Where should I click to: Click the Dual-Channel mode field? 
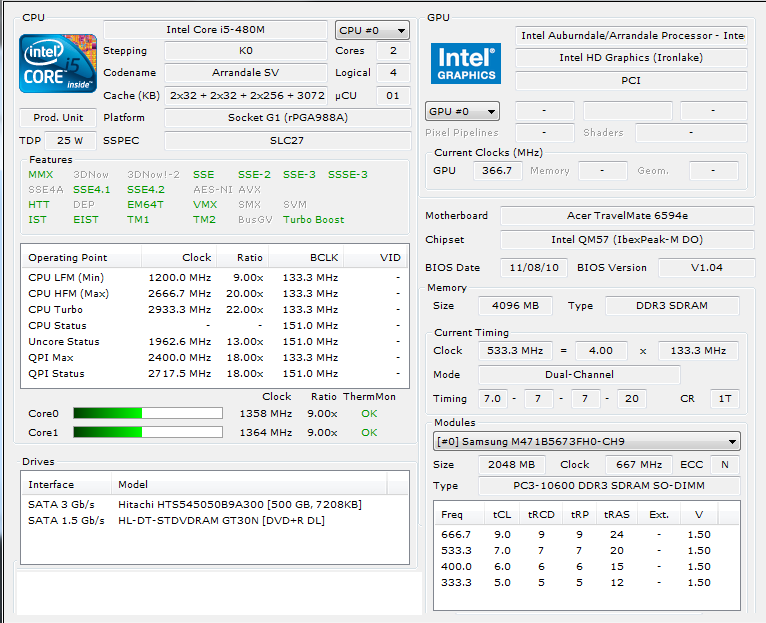pyautogui.click(x=579, y=375)
